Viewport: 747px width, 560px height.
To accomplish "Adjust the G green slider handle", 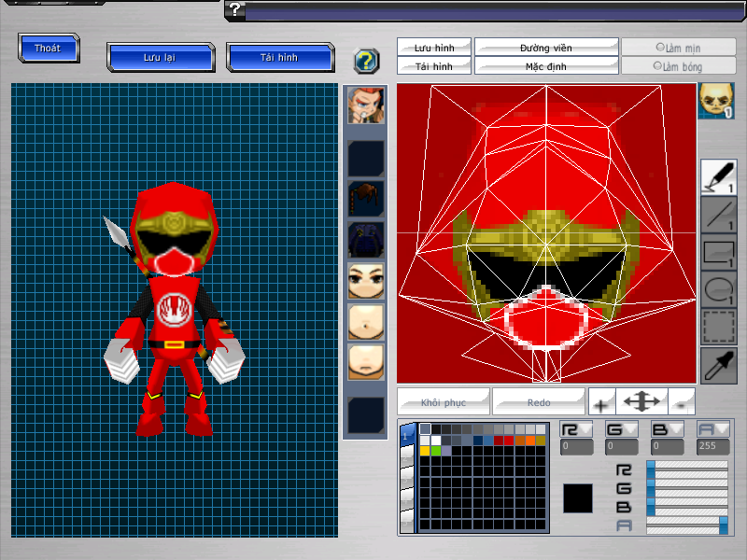I will (651, 487).
